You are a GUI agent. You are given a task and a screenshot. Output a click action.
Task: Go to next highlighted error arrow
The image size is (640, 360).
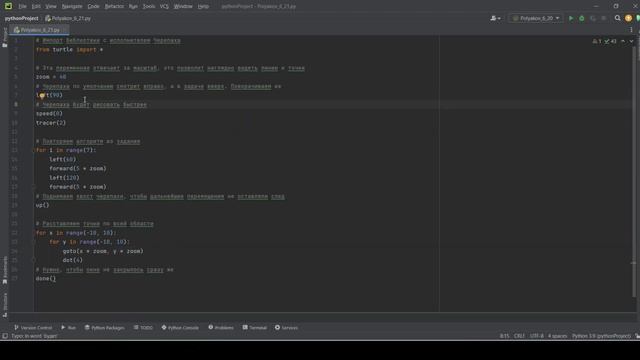pos(631,41)
